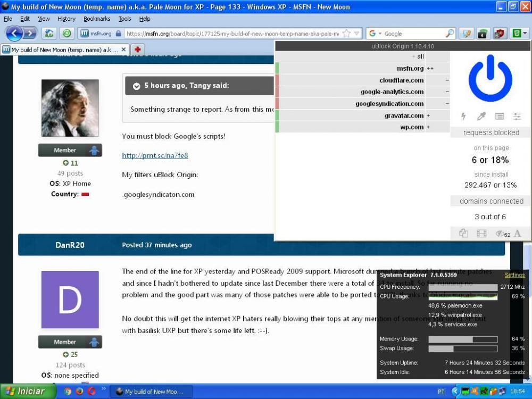The image size is (532, 399).
Task: Select the cloudflare.com row in uBlock list
Action: (362, 80)
